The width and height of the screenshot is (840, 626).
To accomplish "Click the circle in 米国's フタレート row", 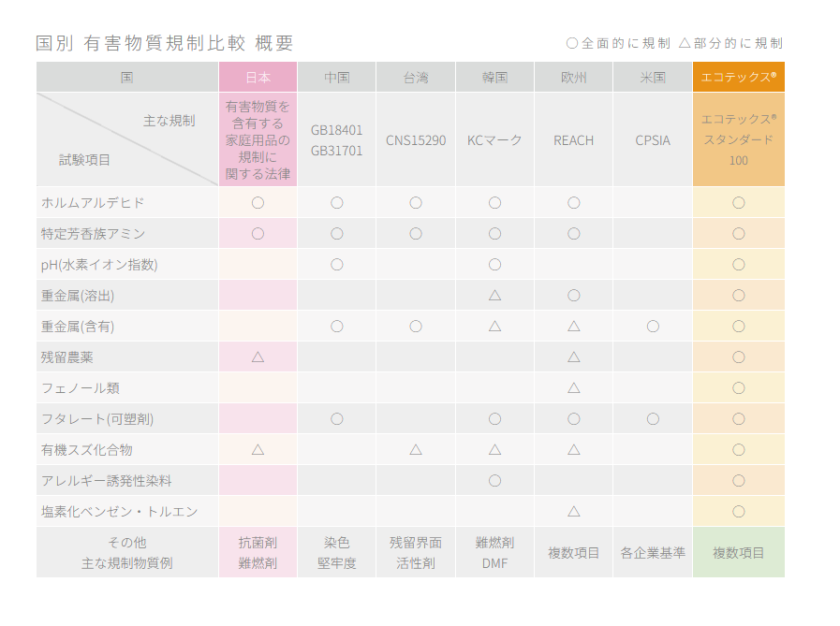I will click(x=653, y=418).
